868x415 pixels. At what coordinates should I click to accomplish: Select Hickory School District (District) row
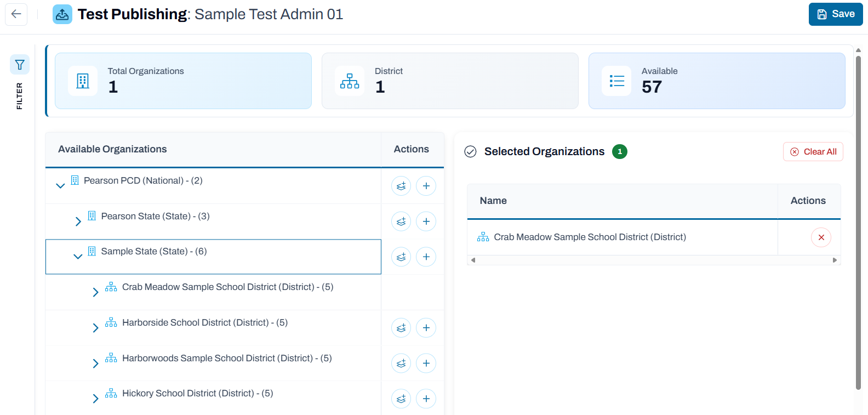tap(213, 399)
